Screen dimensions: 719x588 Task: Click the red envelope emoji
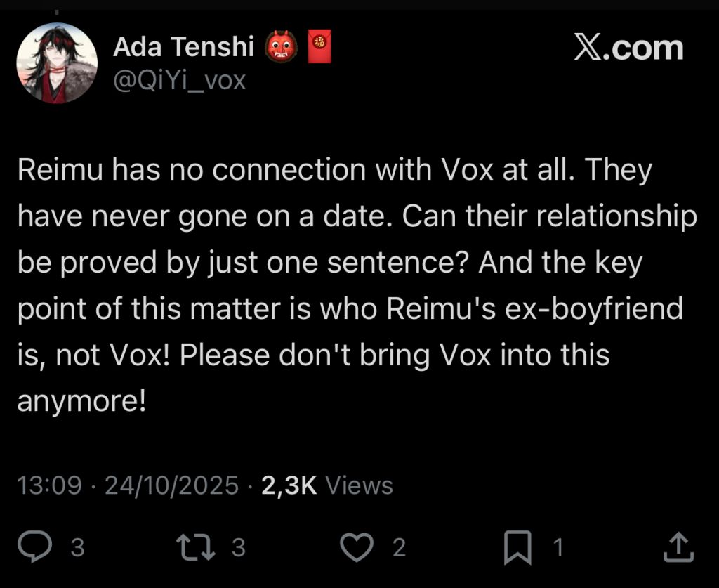[319, 46]
